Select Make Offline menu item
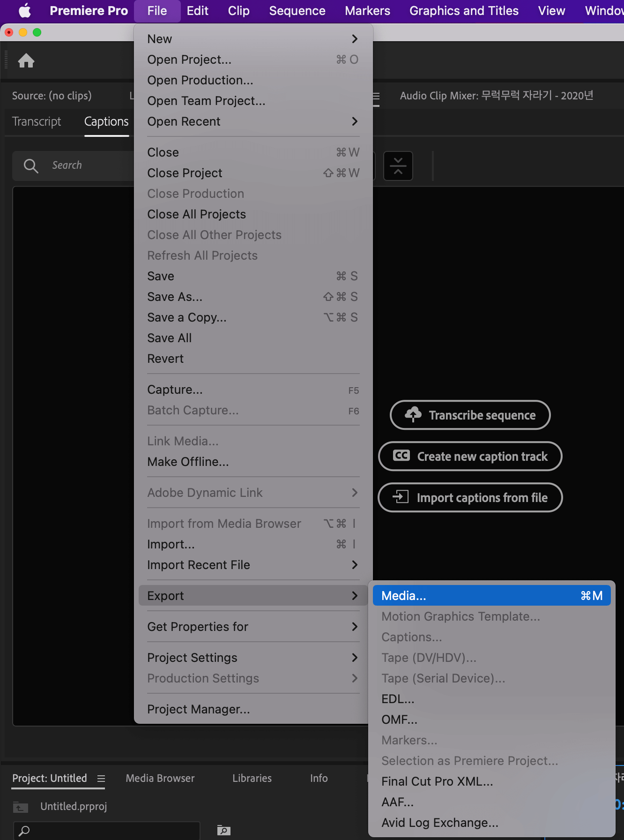 [253, 462]
